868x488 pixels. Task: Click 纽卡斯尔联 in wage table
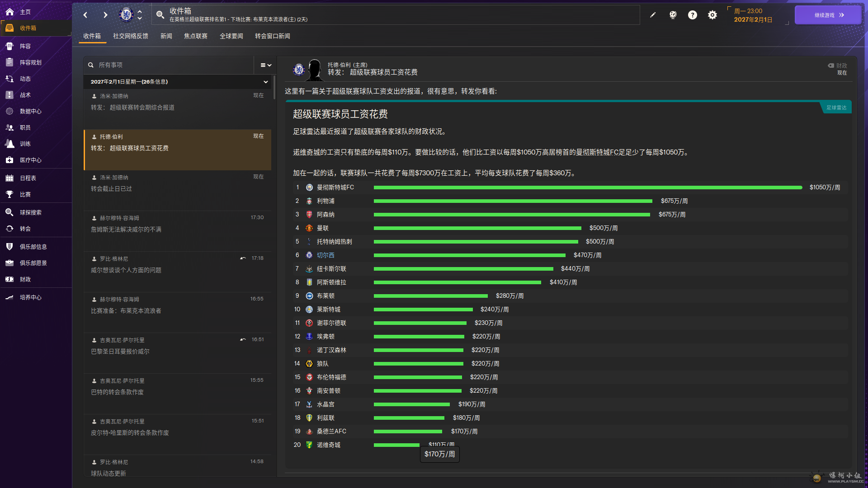click(x=331, y=269)
